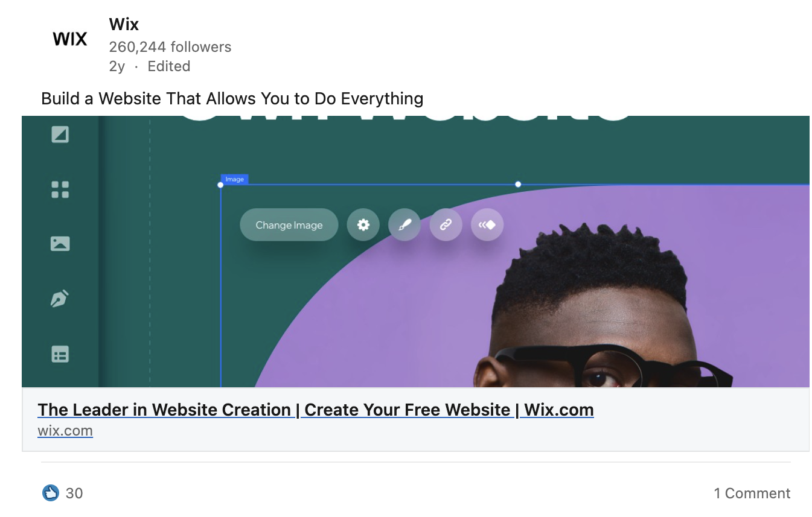
Task: Open the Wix company name link
Action: 124,24
